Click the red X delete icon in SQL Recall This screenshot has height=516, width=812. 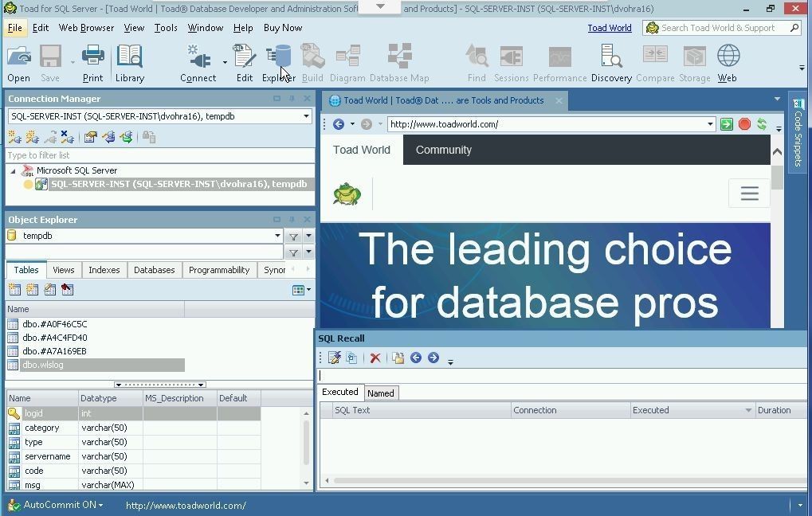tap(375, 358)
